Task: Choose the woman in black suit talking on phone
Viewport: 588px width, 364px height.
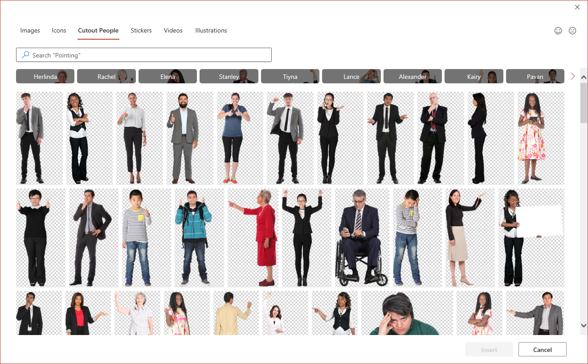Action: click(340, 138)
